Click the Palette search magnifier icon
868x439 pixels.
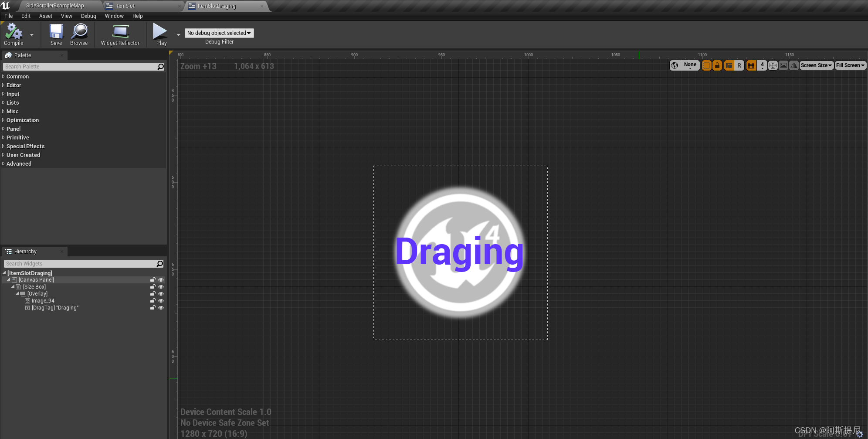[x=161, y=67]
